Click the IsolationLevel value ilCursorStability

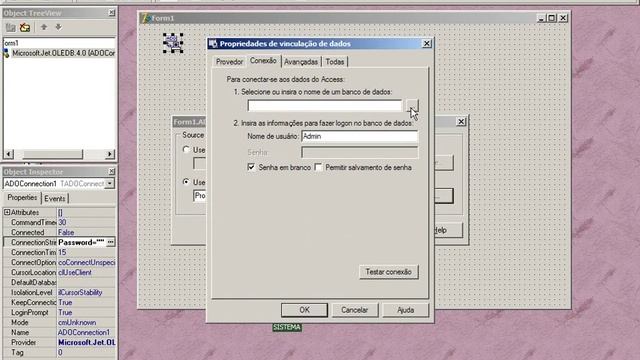coord(86,292)
